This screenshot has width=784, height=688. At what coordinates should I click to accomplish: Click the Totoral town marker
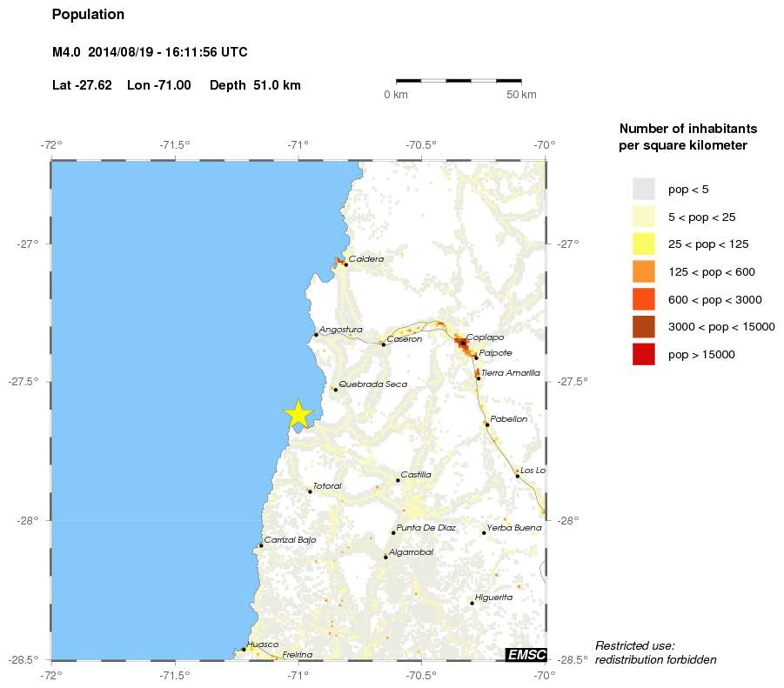click(x=310, y=491)
